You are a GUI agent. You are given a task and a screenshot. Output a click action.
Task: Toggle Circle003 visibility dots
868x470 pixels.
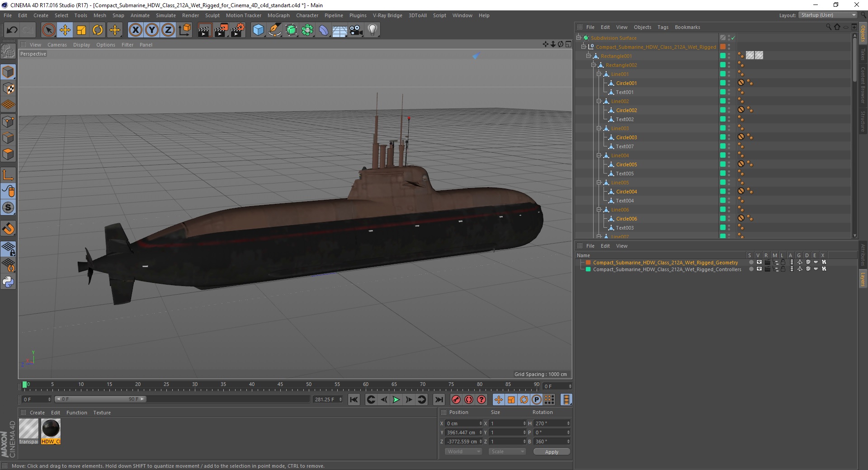[729, 137]
